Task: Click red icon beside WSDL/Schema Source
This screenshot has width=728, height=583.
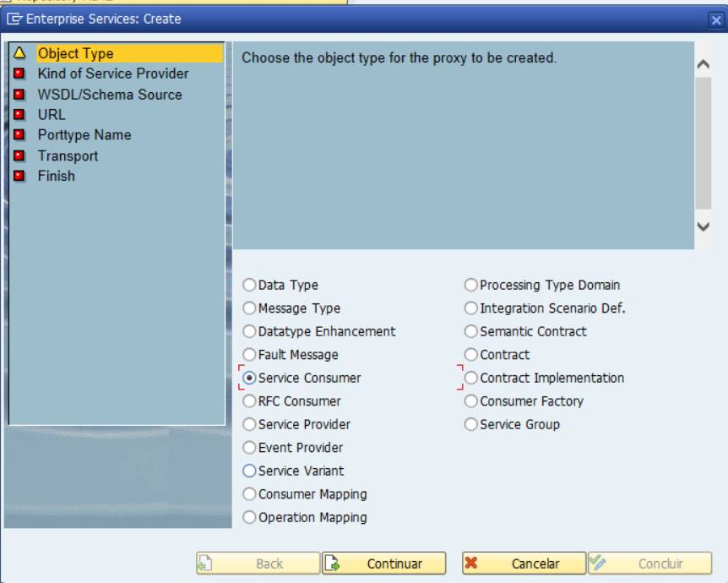Action: pos(19,95)
